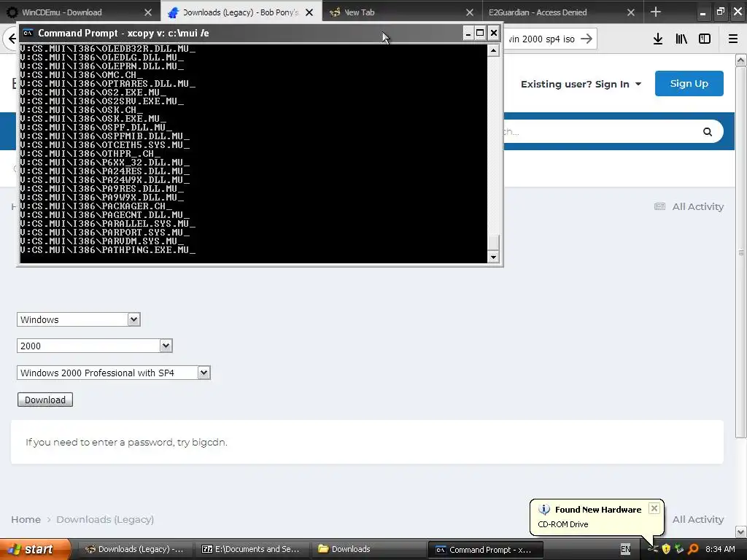747x560 pixels.
Task: Click the CD-ROM Drive balloon text
Action: pos(562,524)
